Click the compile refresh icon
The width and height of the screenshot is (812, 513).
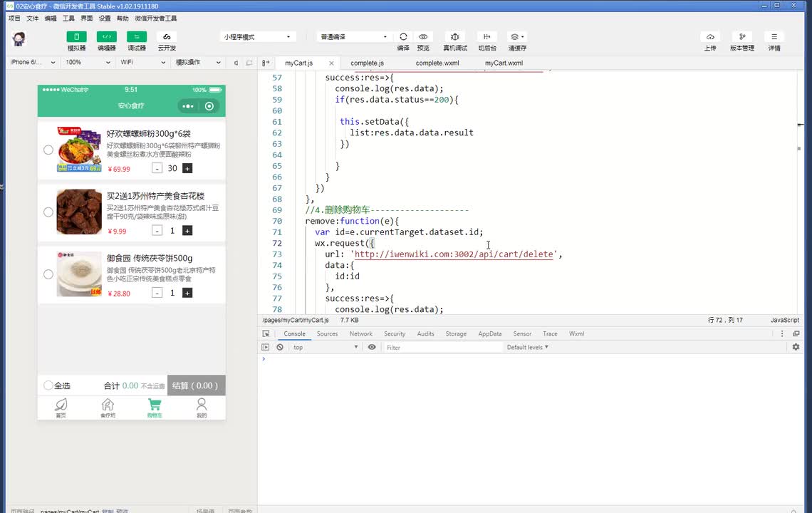coord(403,37)
